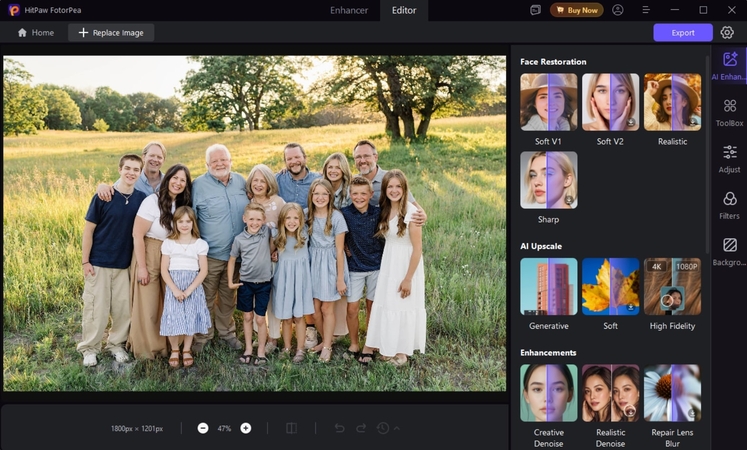Open the ToolBox sidebar panel
Viewport: 747px width, 450px height.
729,112
